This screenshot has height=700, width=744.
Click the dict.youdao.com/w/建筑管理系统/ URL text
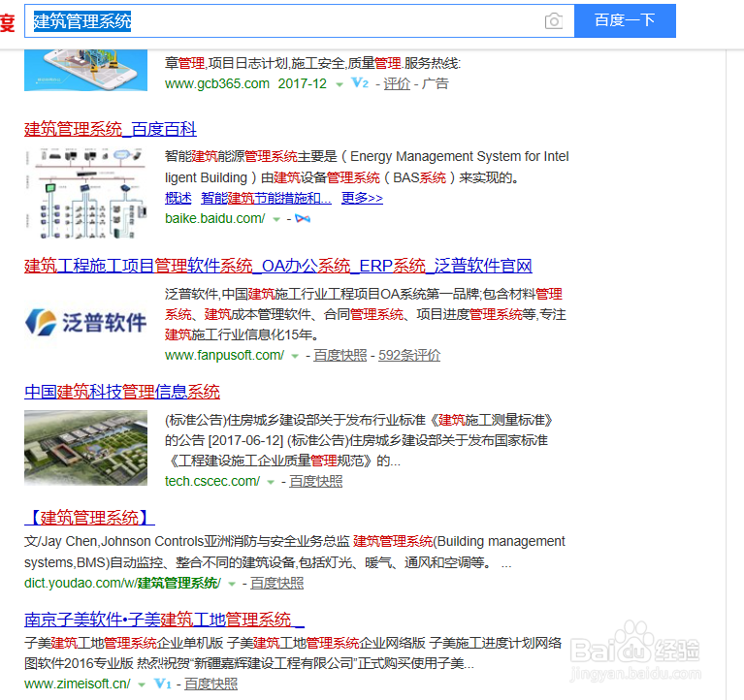point(123,583)
